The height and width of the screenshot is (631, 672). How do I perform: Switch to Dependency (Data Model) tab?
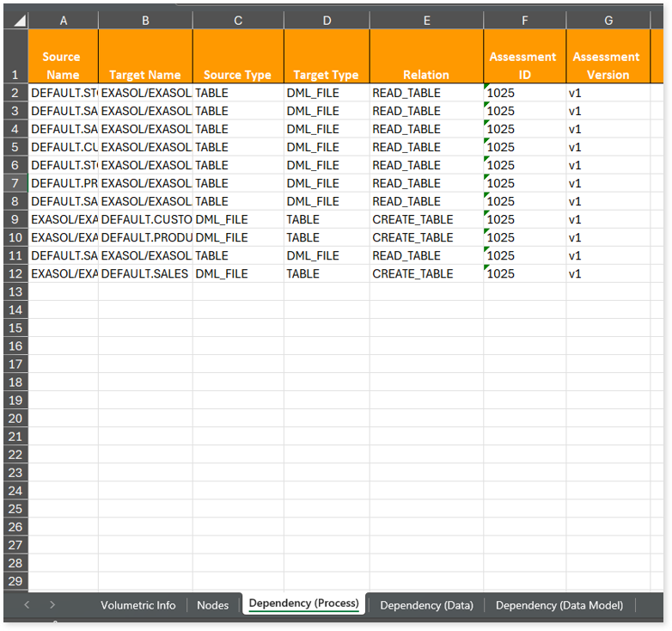tap(559, 605)
